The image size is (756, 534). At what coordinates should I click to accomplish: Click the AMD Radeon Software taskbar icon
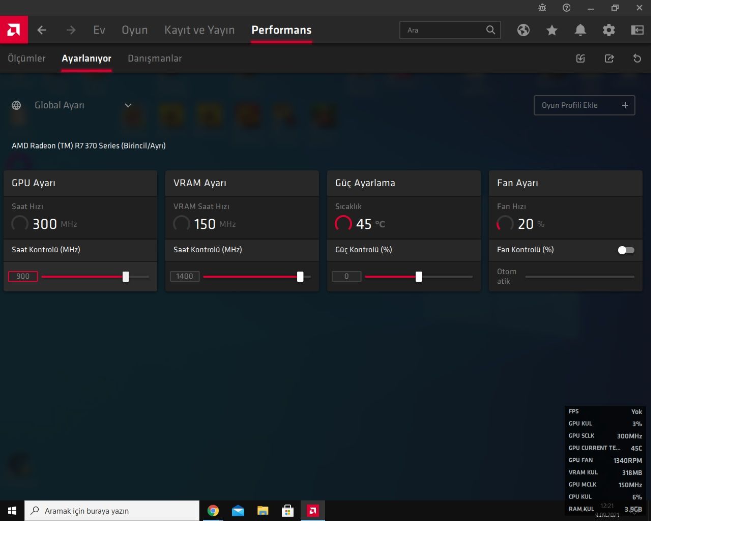313,511
